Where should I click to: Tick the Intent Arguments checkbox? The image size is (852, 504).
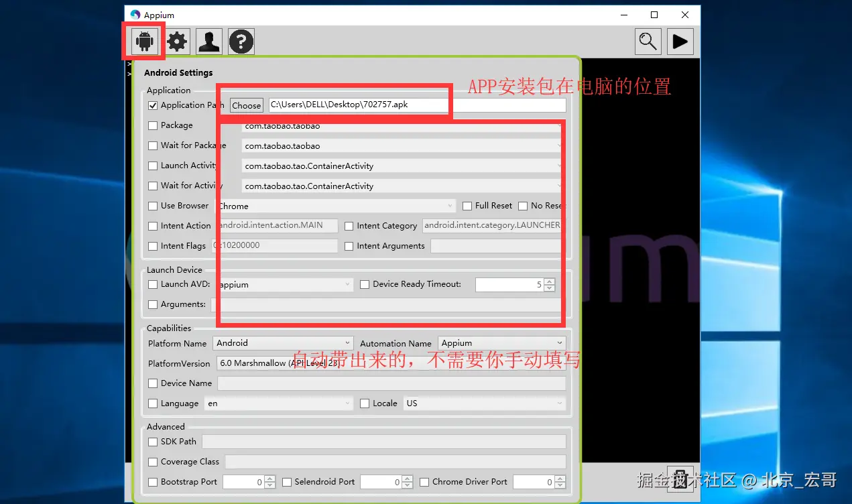click(349, 246)
